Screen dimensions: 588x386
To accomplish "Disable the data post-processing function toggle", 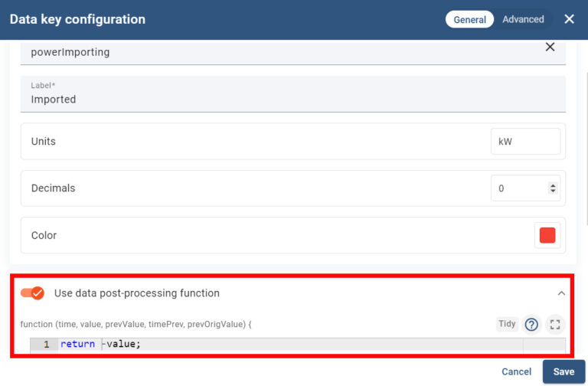I will [x=33, y=293].
